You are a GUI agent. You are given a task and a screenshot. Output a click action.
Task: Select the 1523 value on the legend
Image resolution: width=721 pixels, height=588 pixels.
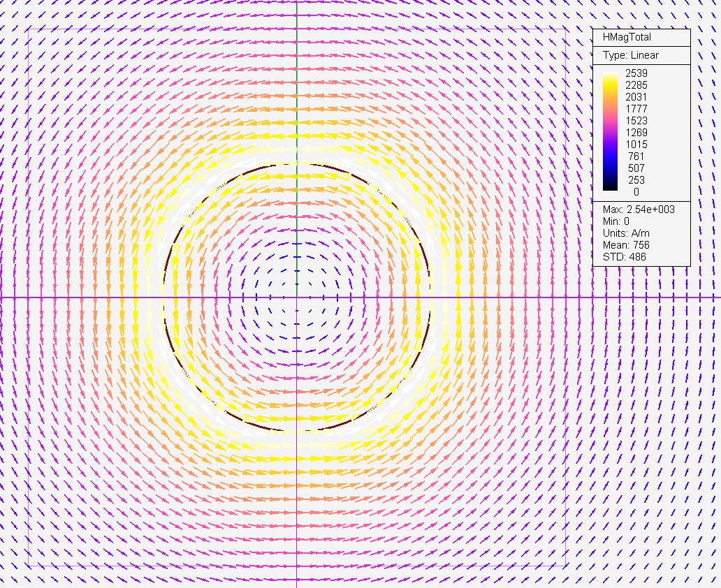point(636,121)
